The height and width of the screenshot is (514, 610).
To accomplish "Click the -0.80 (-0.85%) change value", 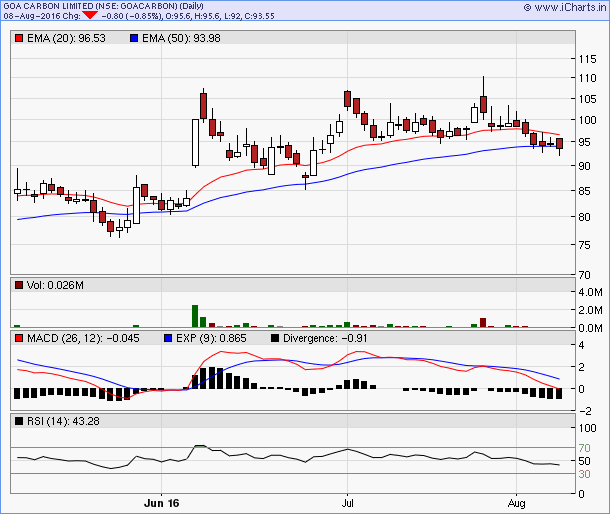I will (131, 16).
